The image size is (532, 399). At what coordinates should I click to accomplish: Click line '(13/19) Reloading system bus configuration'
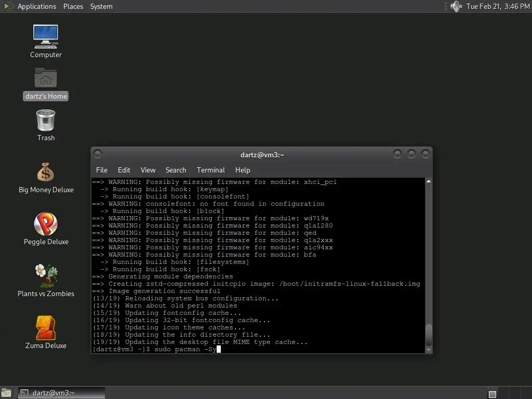click(x=185, y=298)
